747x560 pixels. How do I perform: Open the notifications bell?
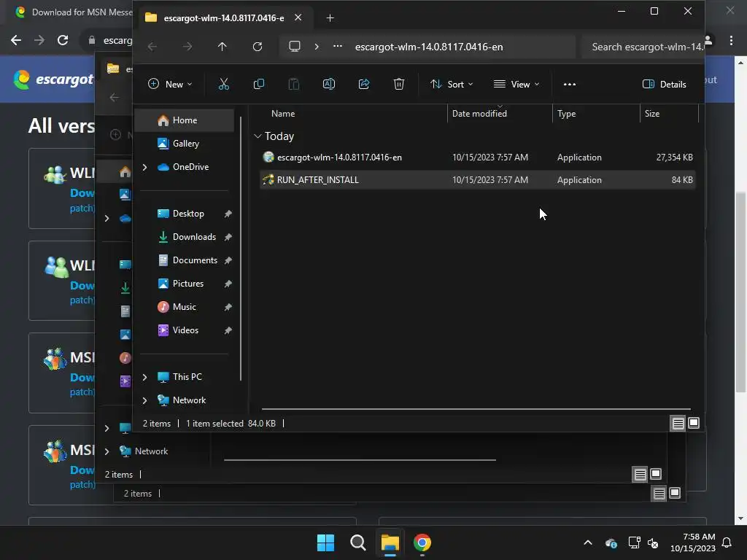[727, 542]
